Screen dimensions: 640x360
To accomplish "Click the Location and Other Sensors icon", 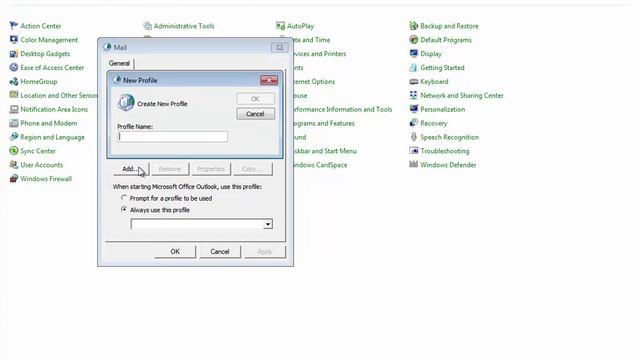I will click(13, 95).
